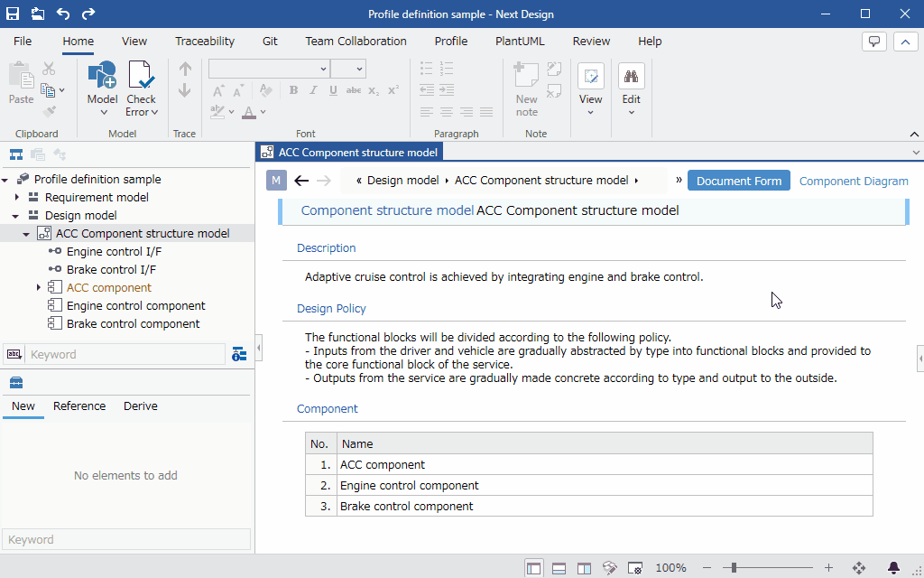
Task: Open the View dropdown in ribbon
Action: pos(590,89)
